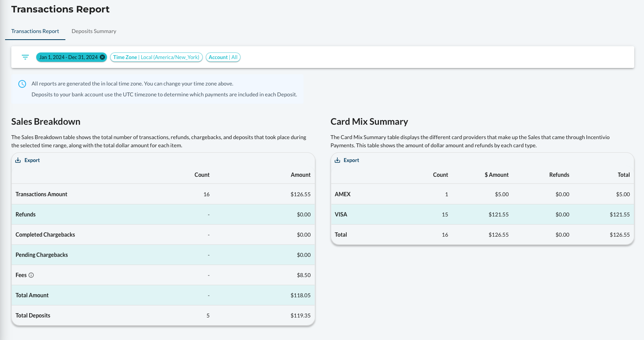This screenshot has width=644, height=340.
Task: Click the Fees amount $8.50
Action: pyautogui.click(x=304, y=275)
